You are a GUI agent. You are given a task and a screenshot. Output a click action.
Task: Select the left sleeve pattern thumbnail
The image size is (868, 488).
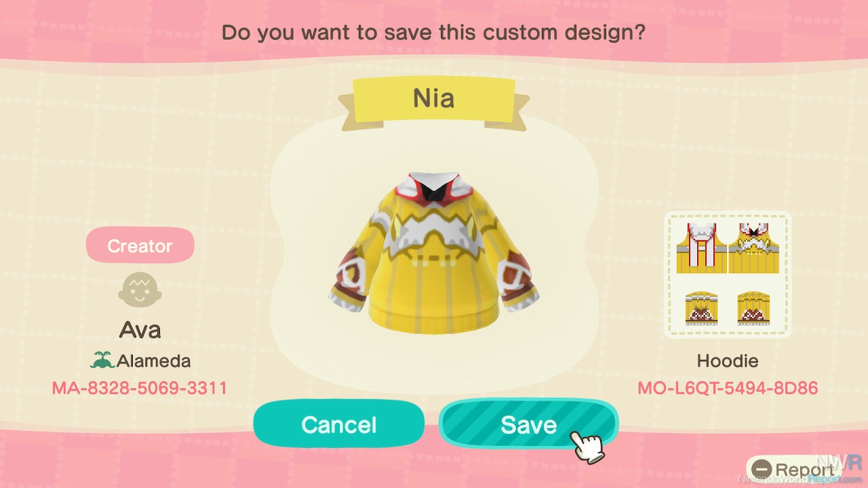702,308
